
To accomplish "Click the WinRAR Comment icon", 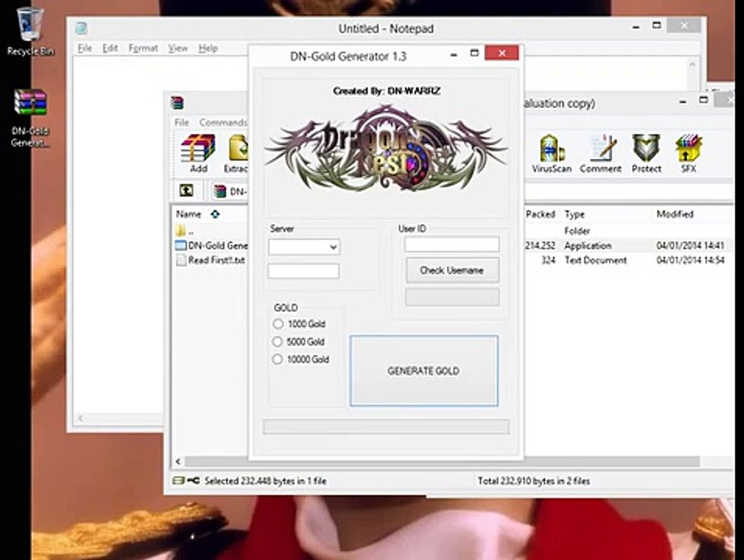I will [x=600, y=153].
